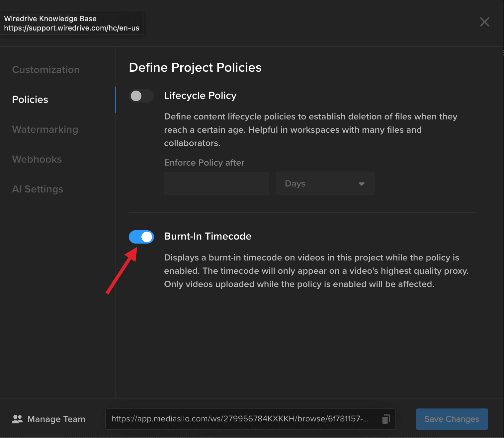Select the Policies tab
This screenshot has width=504, height=438.
(x=30, y=100)
